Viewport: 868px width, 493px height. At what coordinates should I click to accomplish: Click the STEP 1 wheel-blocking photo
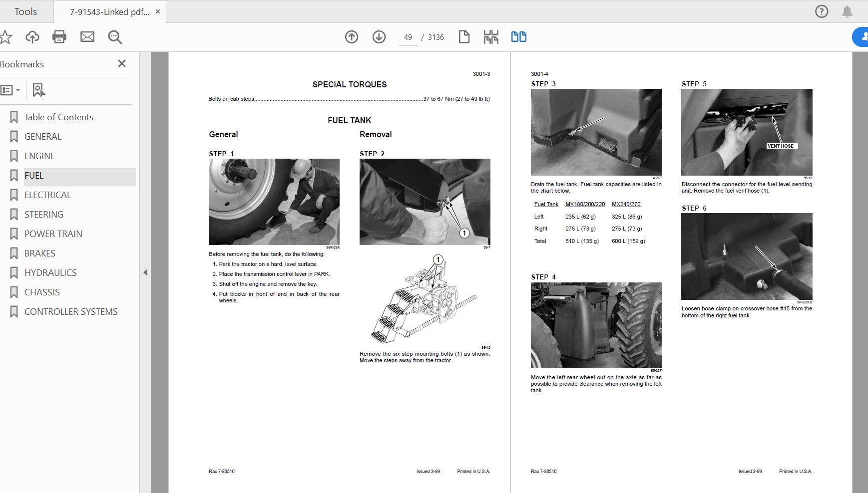pyautogui.click(x=274, y=202)
